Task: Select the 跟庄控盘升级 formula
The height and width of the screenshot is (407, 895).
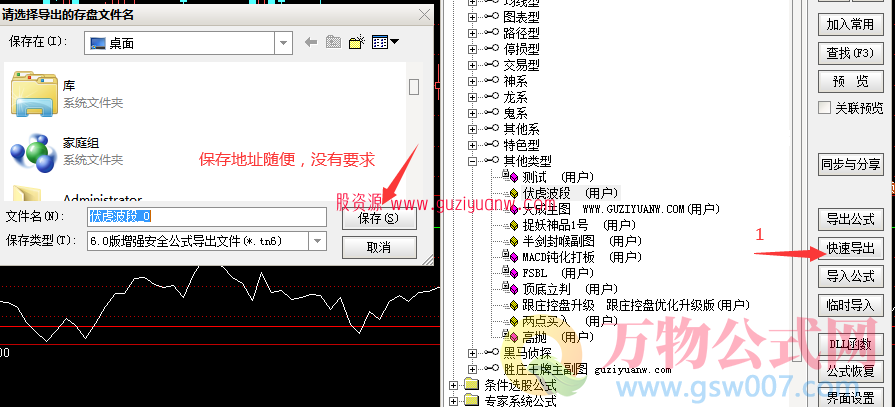Action: pos(635,305)
